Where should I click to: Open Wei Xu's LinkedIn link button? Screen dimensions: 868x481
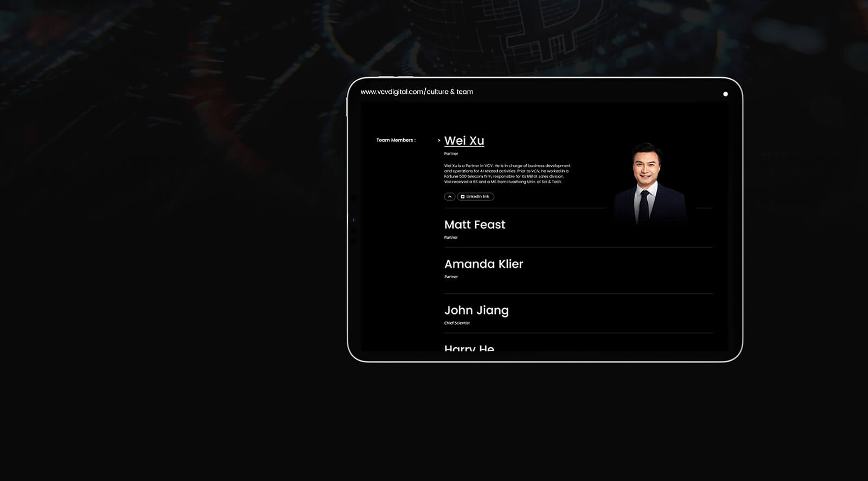click(476, 196)
